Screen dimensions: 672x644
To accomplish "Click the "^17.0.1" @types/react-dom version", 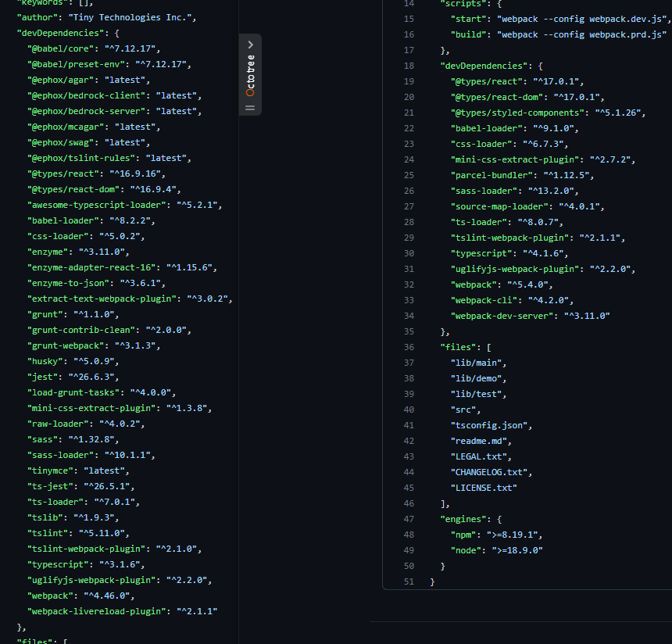I will click(577, 97).
